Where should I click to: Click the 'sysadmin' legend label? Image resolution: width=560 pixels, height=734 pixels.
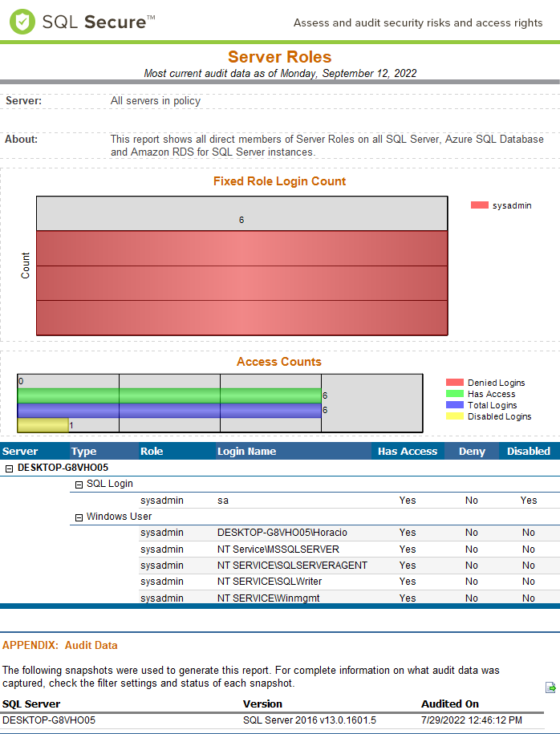(512, 205)
